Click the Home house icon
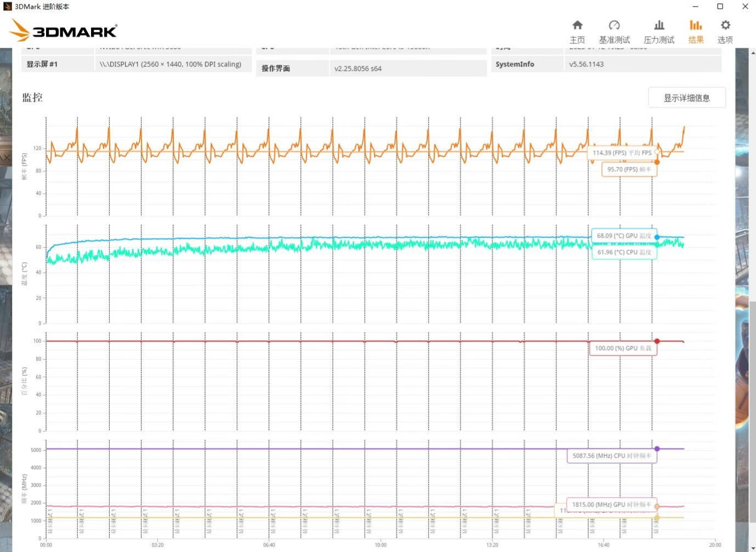The width and height of the screenshot is (756, 552). pos(577,25)
